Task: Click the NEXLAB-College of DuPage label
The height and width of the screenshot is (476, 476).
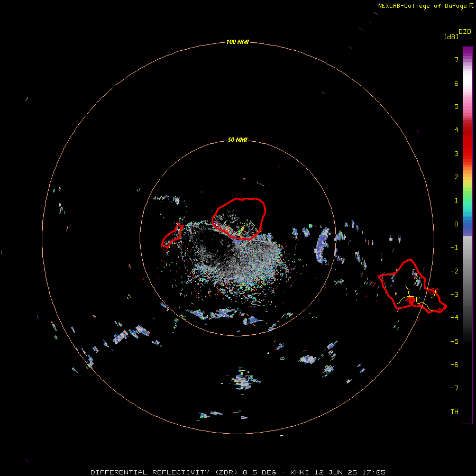Action: click(426, 6)
